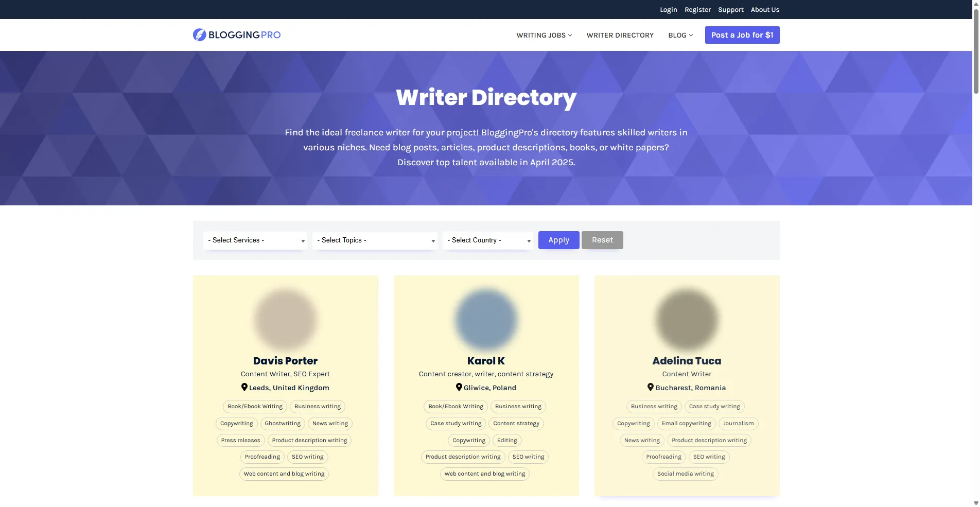980x507 pixels.
Task: Open the Writer Directory nav item
Action: coord(620,35)
